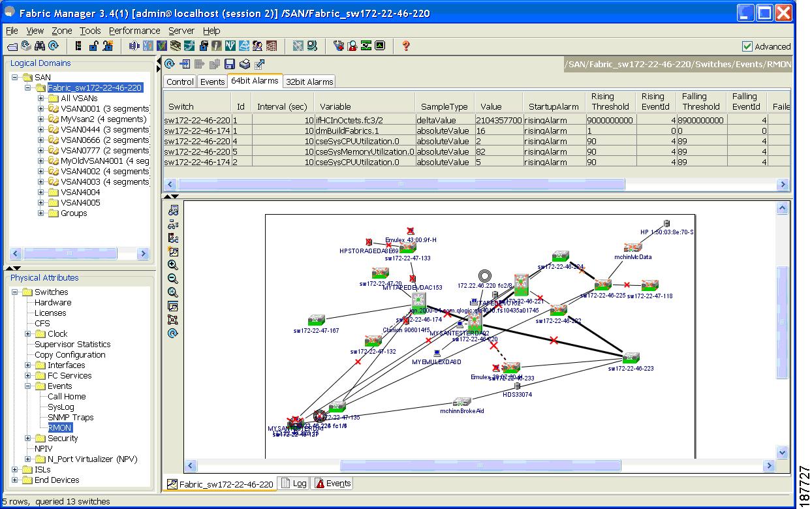Open the binoculars Find icon in toolbar
812x509 pixels.
point(39,46)
